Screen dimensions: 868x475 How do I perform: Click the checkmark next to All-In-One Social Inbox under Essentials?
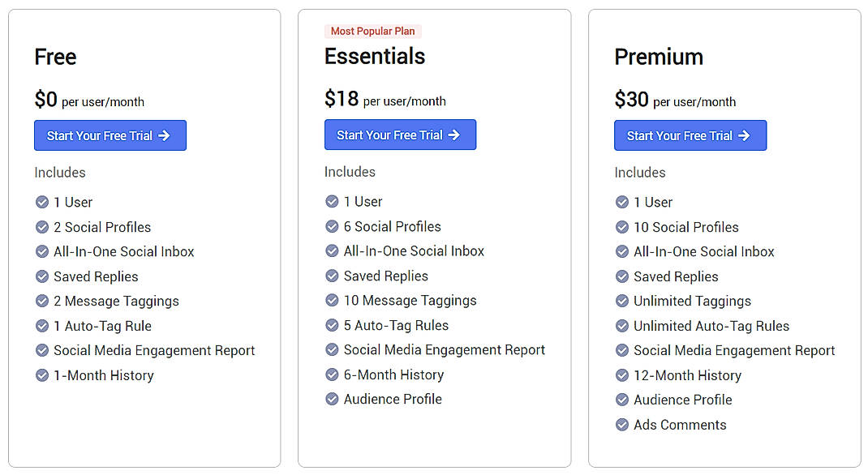tap(332, 251)
